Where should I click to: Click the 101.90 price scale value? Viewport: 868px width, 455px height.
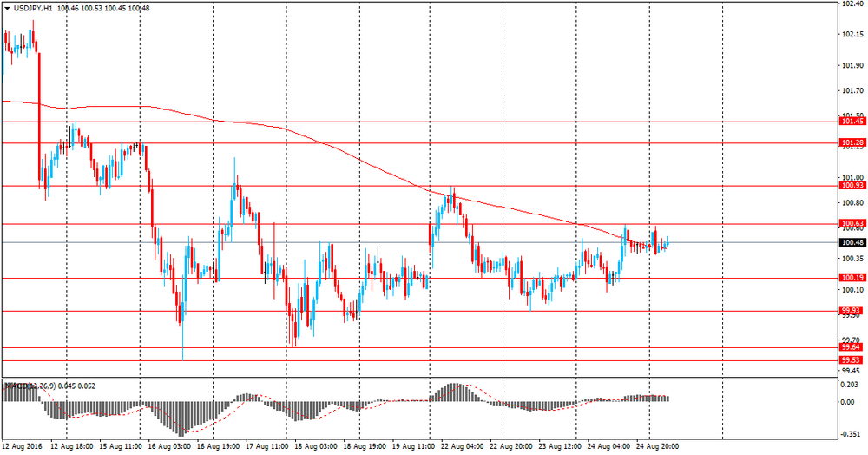(x=852, y=65)
